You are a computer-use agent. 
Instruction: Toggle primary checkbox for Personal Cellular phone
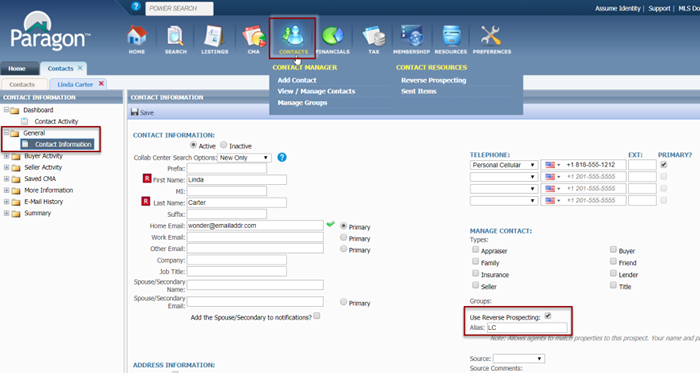pos(664,165)
